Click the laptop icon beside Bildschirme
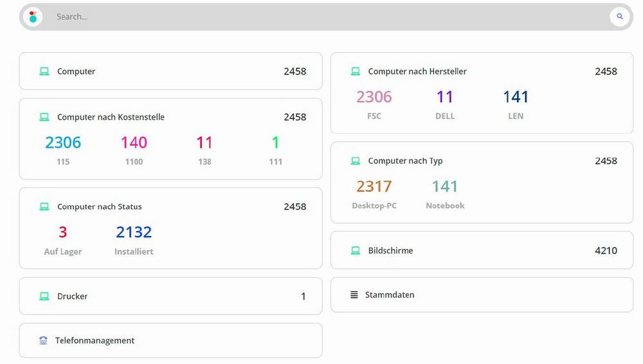The width and height of the screenshot is (643, 364). tap(356, 251)
